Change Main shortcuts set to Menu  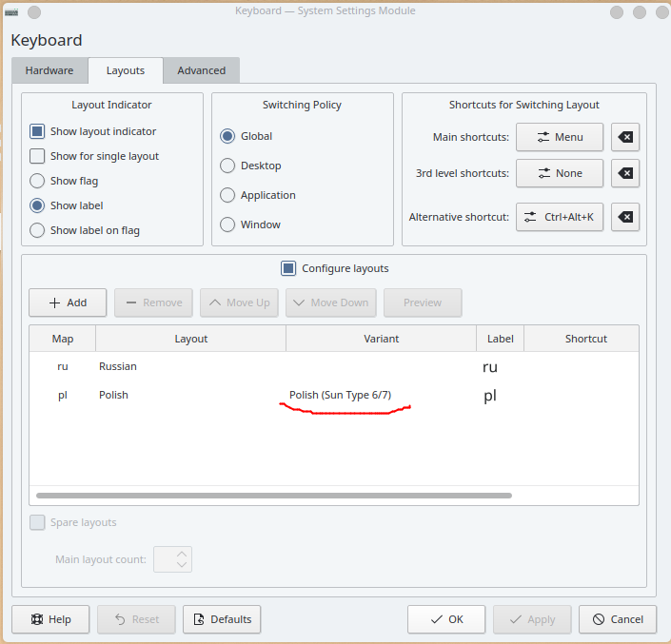(560, 137)
